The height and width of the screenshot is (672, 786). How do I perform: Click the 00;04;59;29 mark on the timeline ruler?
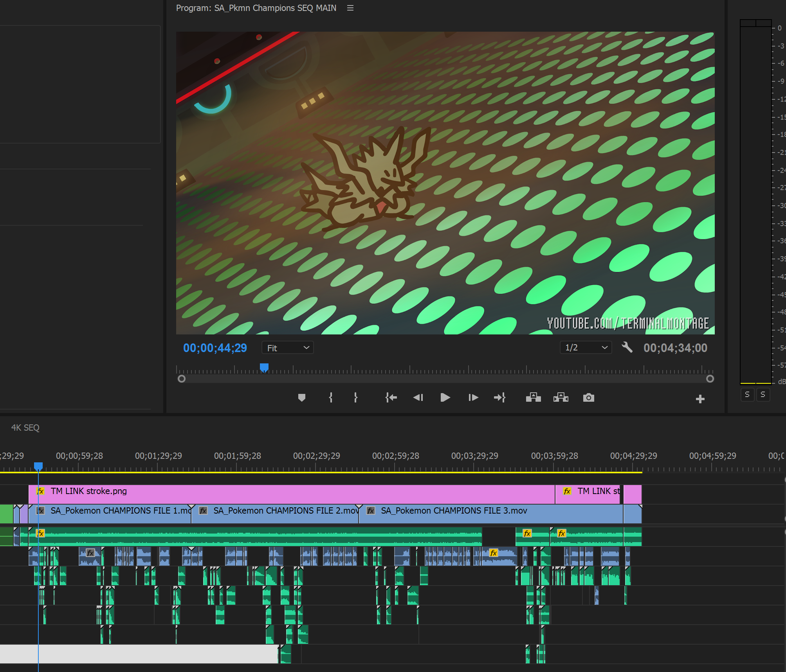point(713,456)
